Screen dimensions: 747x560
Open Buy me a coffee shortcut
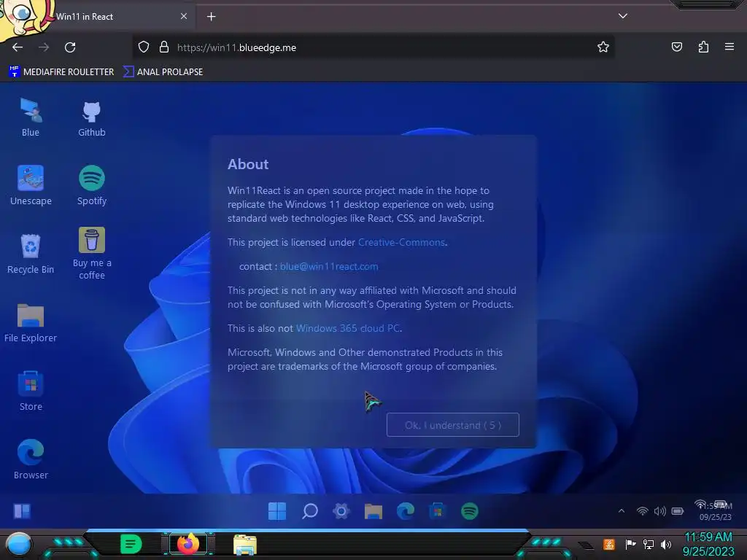[x=91, y=253]
